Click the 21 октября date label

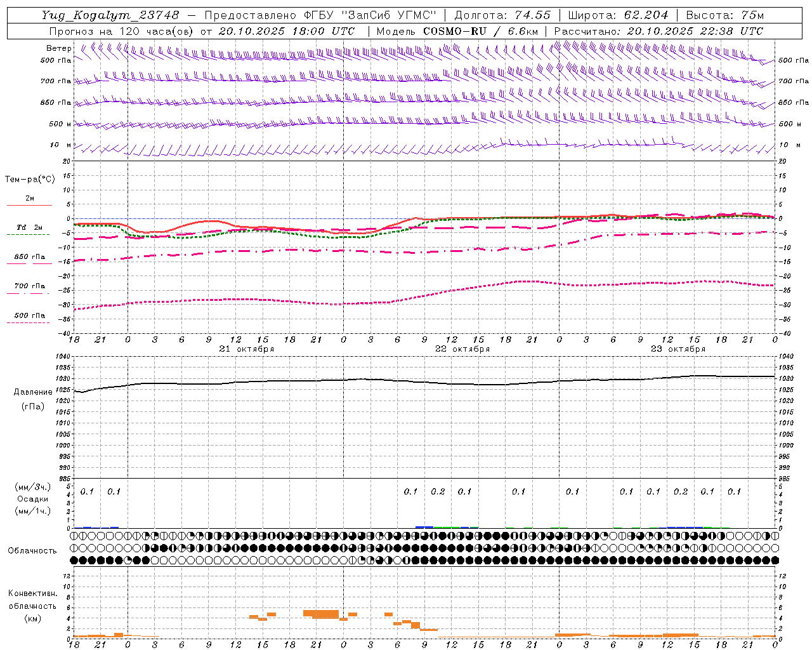click(x=246, y=349)
